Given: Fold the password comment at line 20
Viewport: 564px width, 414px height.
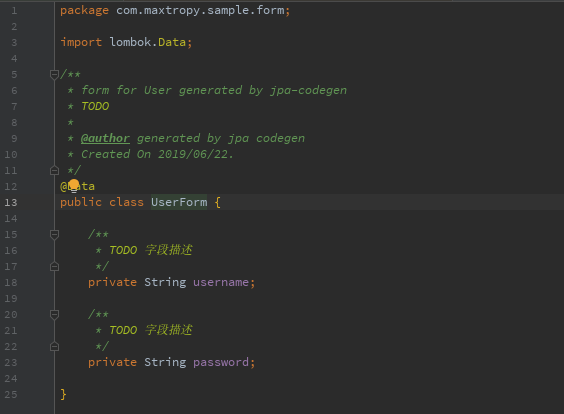Looking at the screenshot, I should tap(54, 314).
